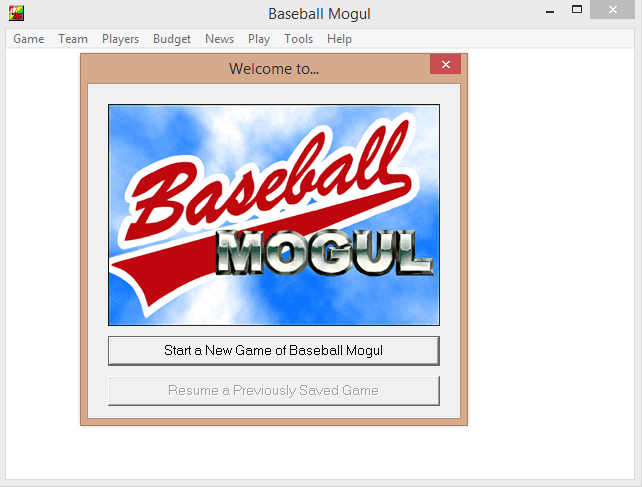Viewport: 642px width, 487px height.
Task: Close the main Baseball Mogul window
Action: (613, 9)
